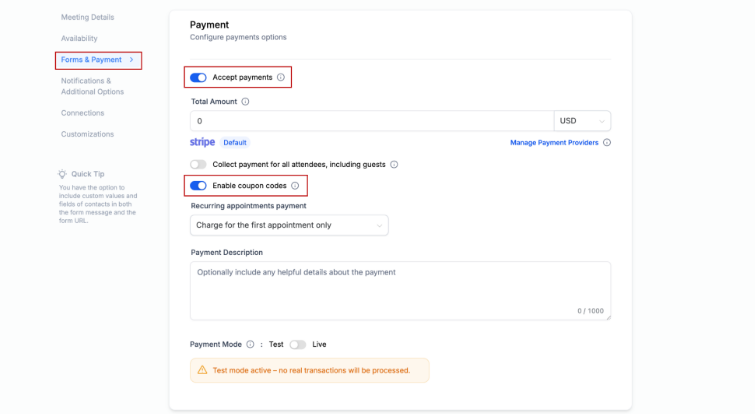Image resolution: width=755 pixels, height=414 pixels.
Task: Click the Payment Description text area
Action: click(400, 290)
